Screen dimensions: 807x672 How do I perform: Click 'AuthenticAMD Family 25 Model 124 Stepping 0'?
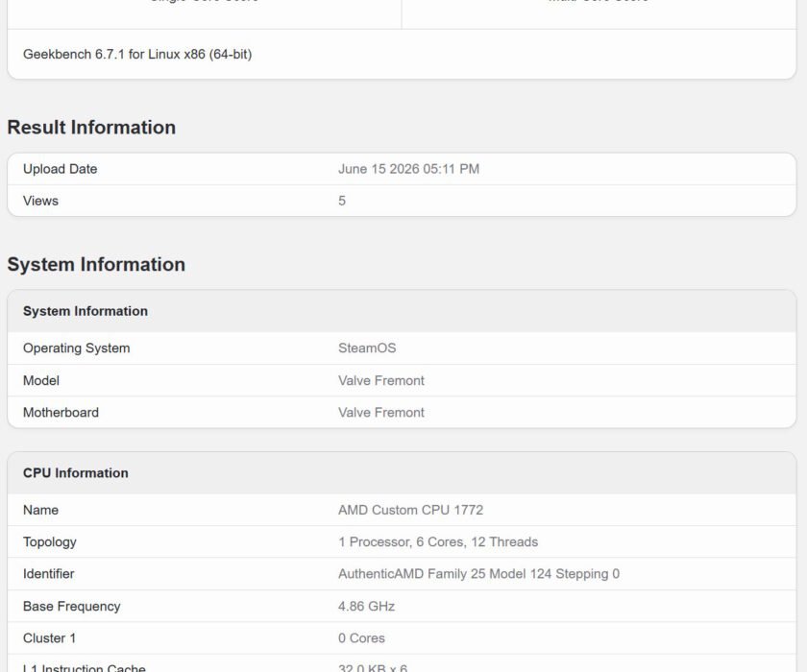(x=479, y=574)
